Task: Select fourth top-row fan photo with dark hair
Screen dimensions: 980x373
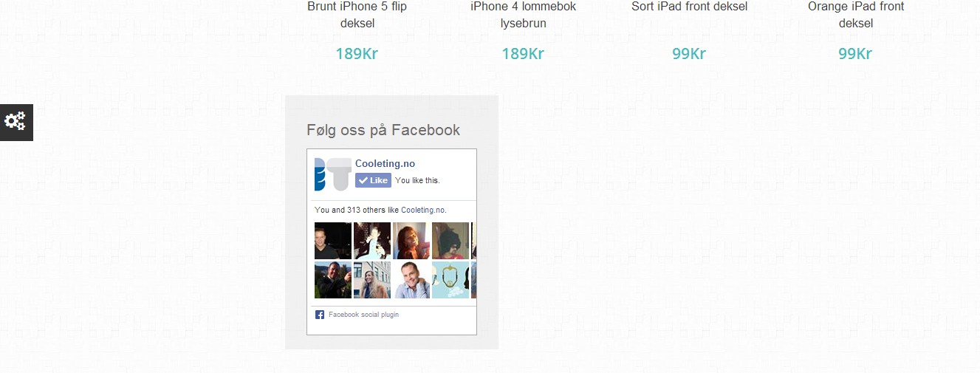Action: [x=450, y=241]
